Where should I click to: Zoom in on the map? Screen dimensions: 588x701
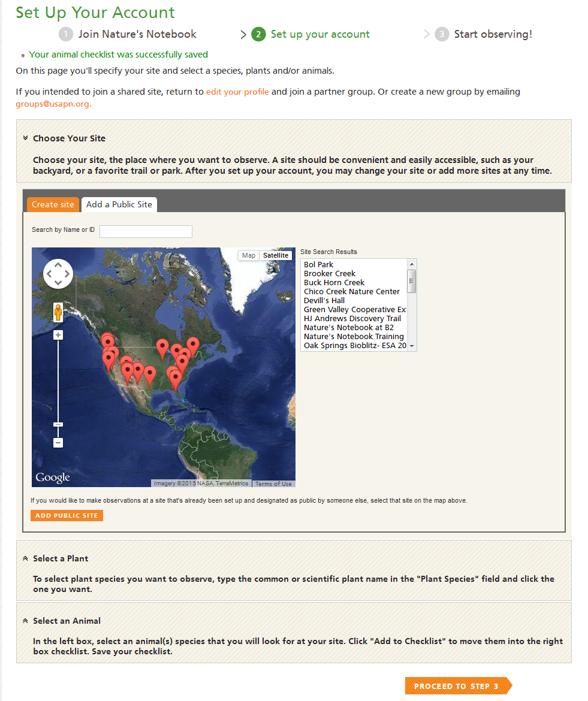pos(58,335)
